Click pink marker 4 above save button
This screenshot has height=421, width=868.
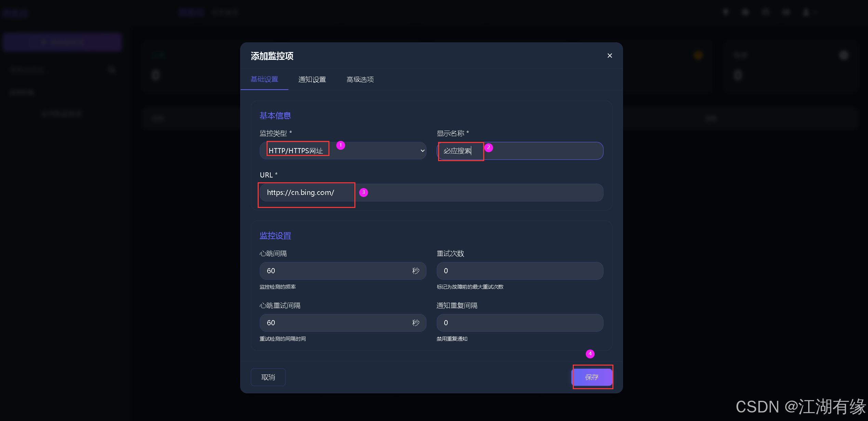click(590, 354)
